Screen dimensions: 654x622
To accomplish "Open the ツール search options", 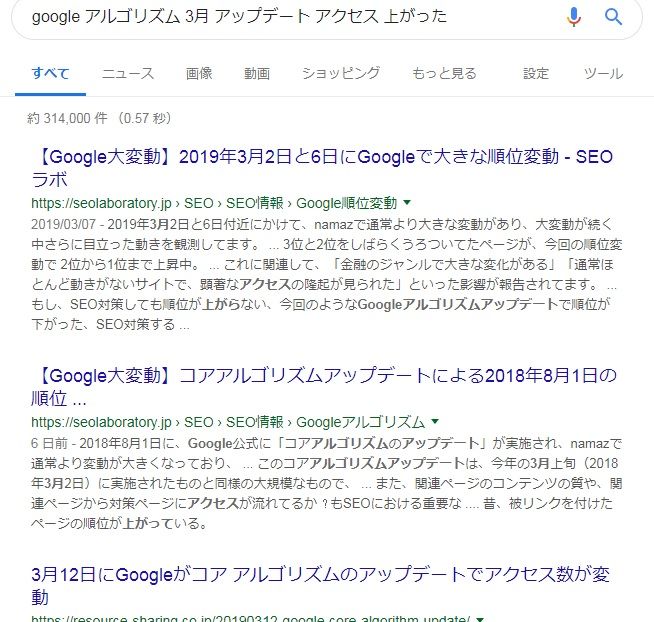I will click(603, 73).
